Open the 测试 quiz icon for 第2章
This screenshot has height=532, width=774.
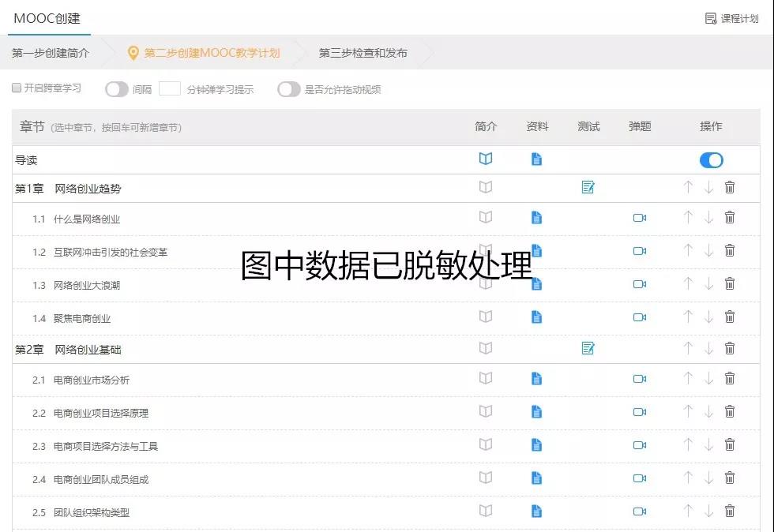click(x=588, y=348)
